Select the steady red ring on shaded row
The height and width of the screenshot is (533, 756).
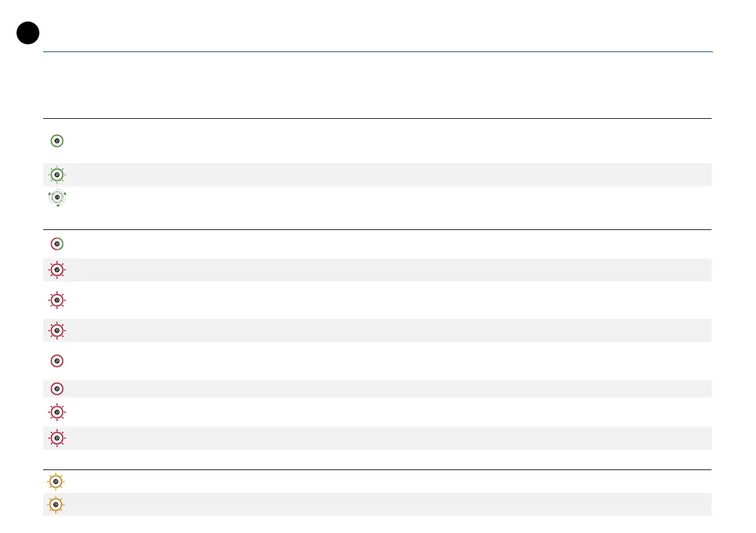click(57, 389)
